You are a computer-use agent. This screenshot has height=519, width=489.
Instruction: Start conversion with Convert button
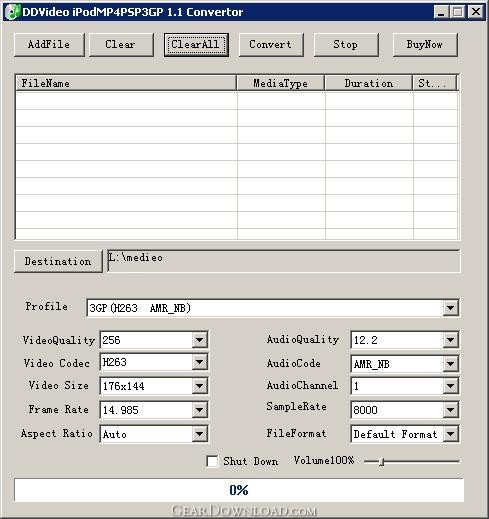(271, 44)
